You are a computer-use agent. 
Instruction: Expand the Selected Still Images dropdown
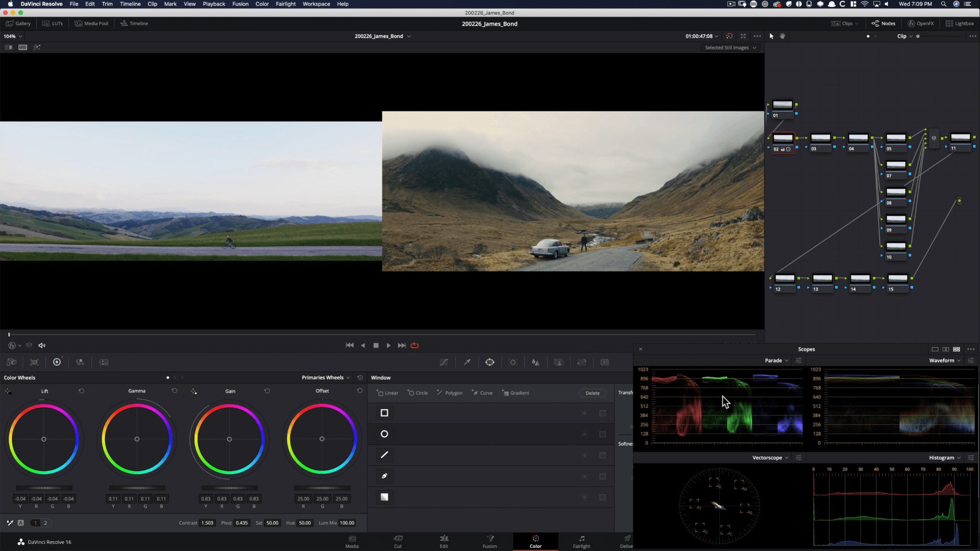coord(730,47)
